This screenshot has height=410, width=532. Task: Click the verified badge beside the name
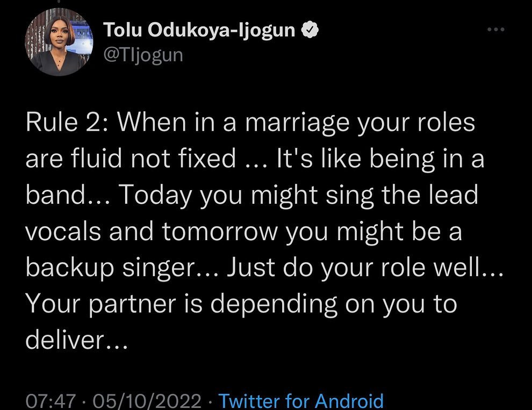tap(310, 31)
